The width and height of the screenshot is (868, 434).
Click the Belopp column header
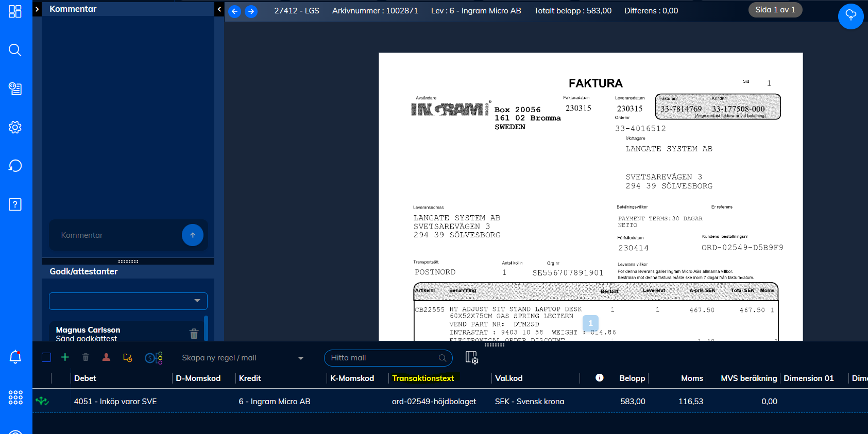click(632, 378)
